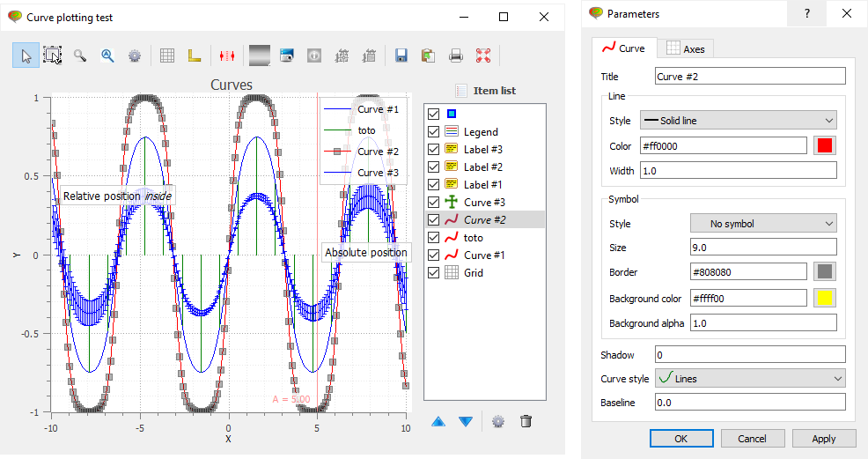Viewport: 868px width, 459px height.
Task: Click the red antialiasing markers toolbar icon
Action: pos(227,56)
